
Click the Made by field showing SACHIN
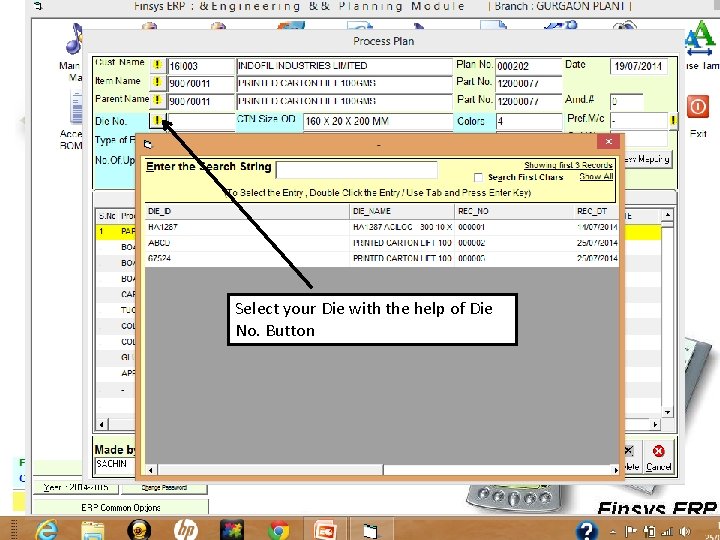click(x=116, y=464)
